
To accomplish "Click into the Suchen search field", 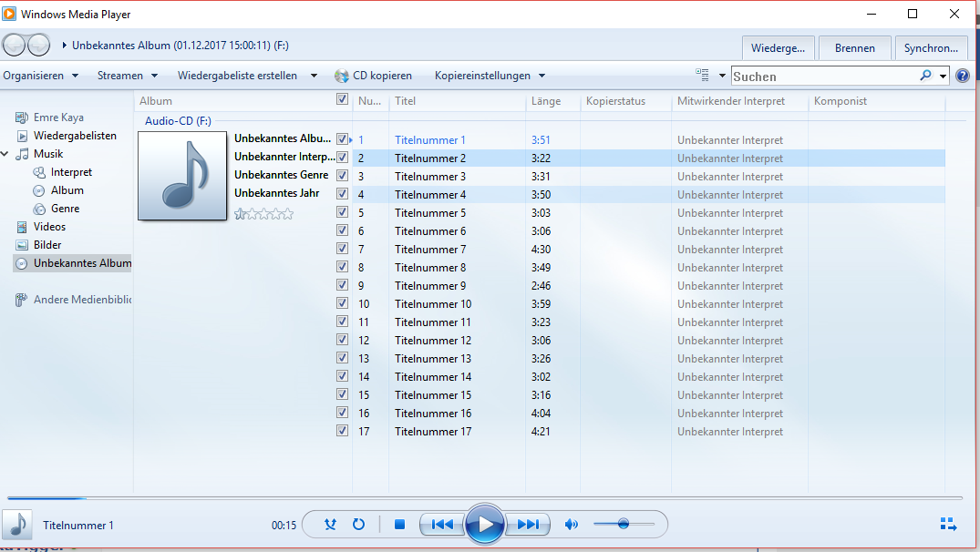I will [x=825, y=77].
